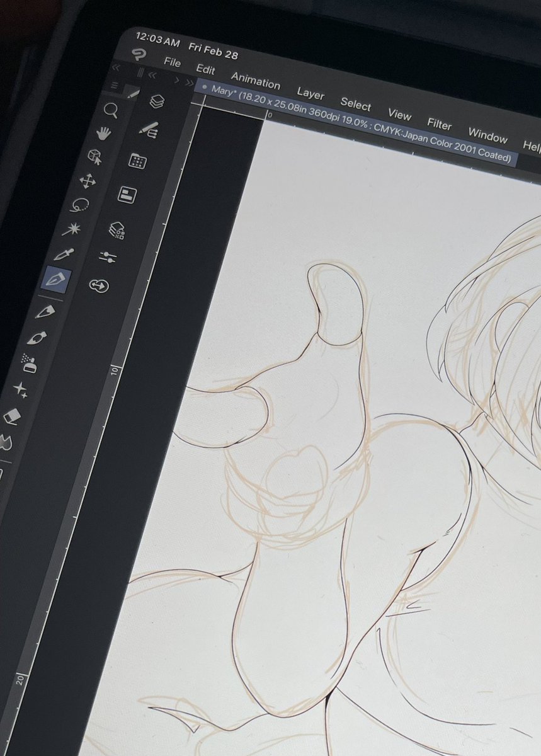Select the Lasso selection tool
Viewport: 541px width, 756px height.
(x=80, y=205)
